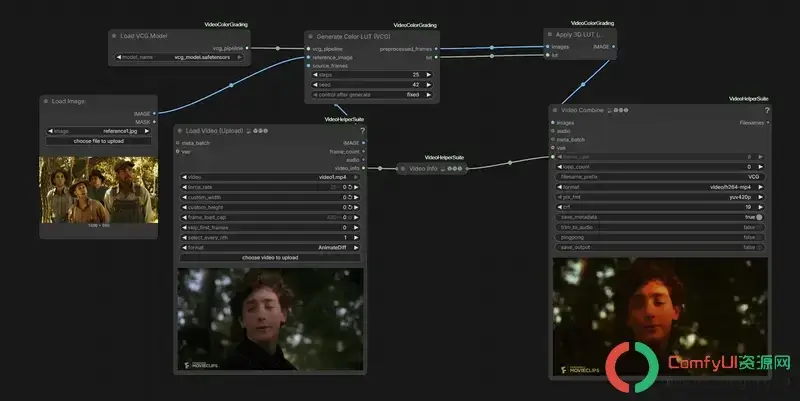Click Load Video preview thumbnail
Screen dimensions: 800x401
click(270, 319)
